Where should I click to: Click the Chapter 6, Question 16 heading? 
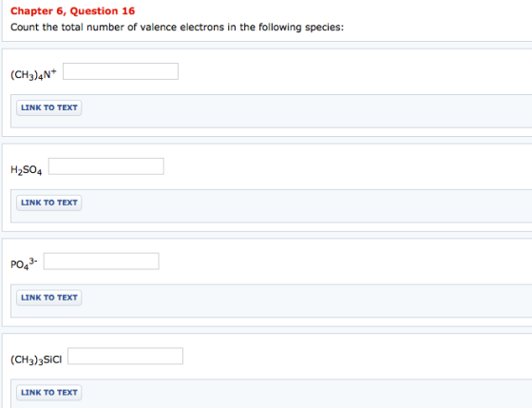click(x=72, y=10)
